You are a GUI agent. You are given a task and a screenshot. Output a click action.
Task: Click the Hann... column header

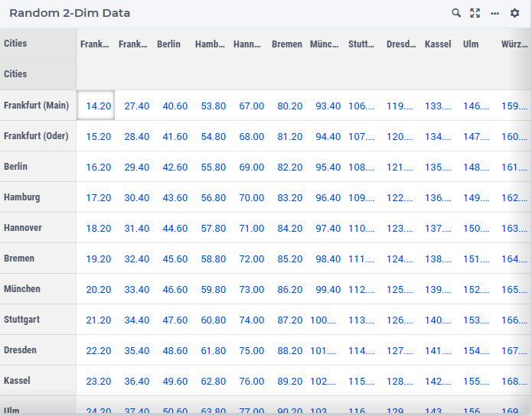pos(247,44)
